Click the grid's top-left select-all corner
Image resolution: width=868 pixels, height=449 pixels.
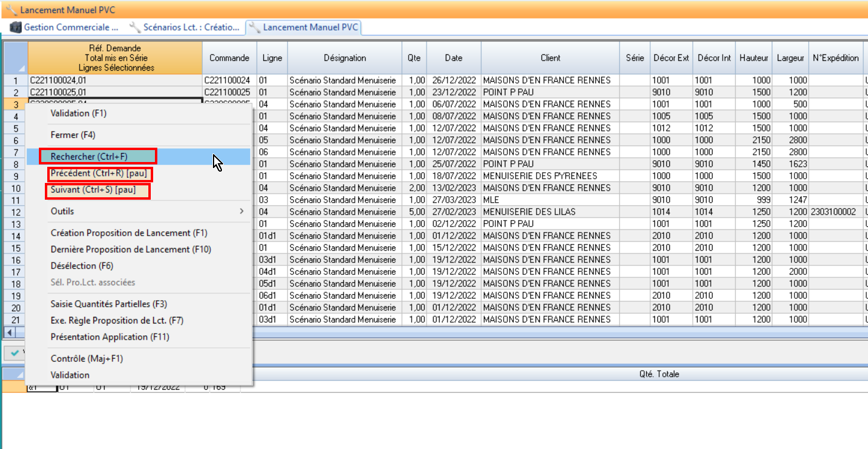(x=15, y=57)
